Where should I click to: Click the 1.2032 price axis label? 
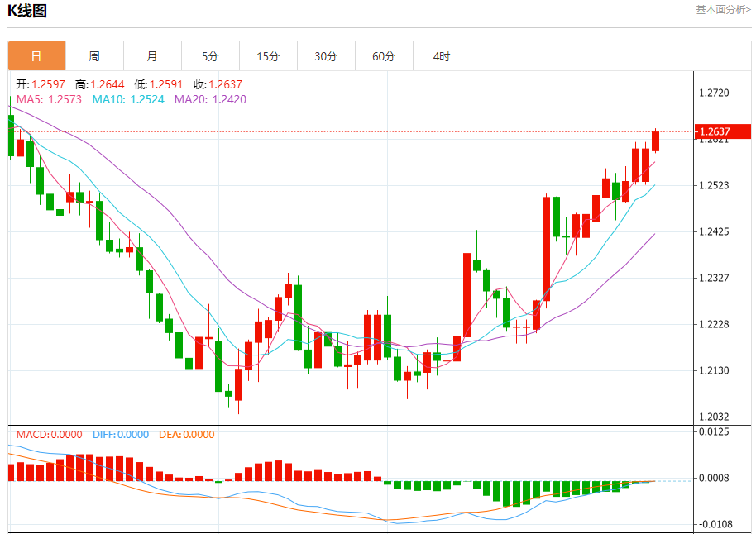tap(714, 417)
